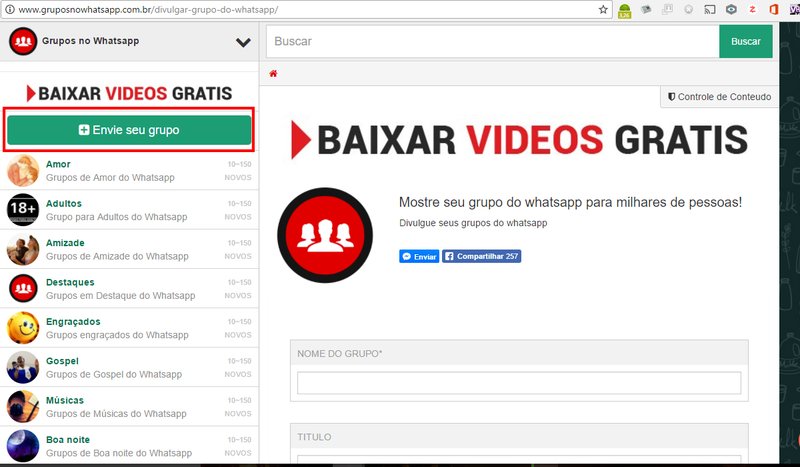The height and width of the screenshot is (467, 800).
Task: Click 'Grupos em Destaque do Whatsapp' text
Action: point(120,296)
